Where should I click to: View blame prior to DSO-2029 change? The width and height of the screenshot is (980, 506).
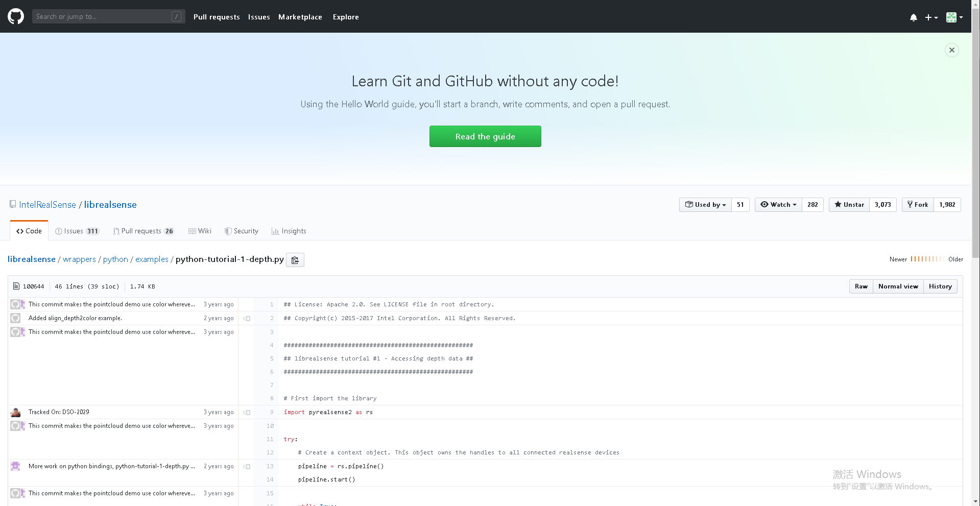click(x=247, y=413)
